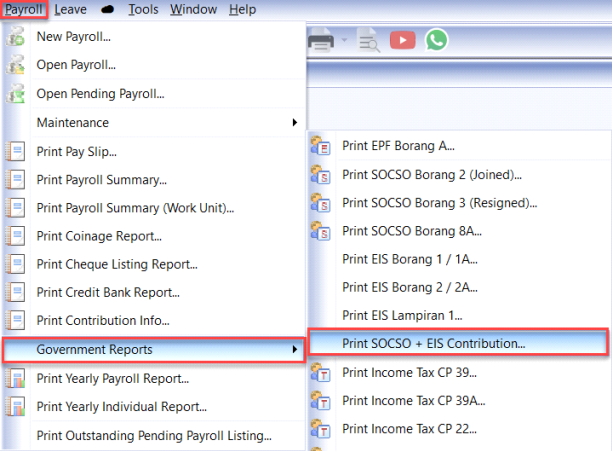
Task: Select Print Payroll Summary (Work Unit)...
Action: [x=135, y=208]
